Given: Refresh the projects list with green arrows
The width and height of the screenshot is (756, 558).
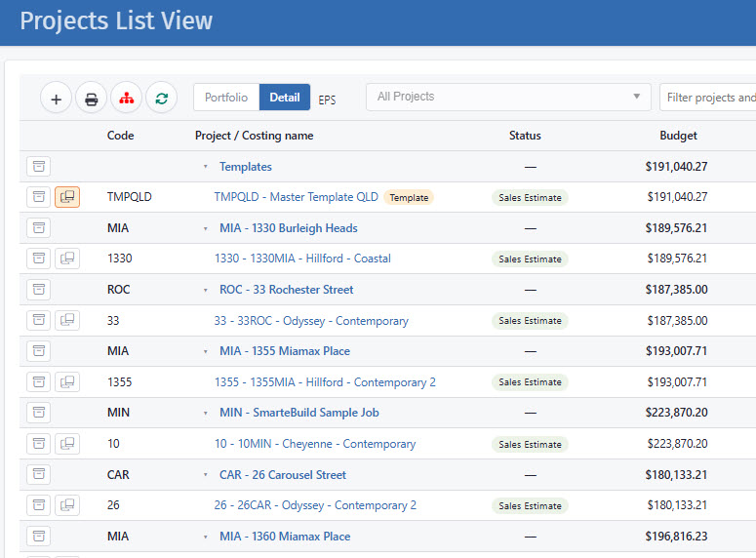Looking at the screenshot, I should click(162, 99).
